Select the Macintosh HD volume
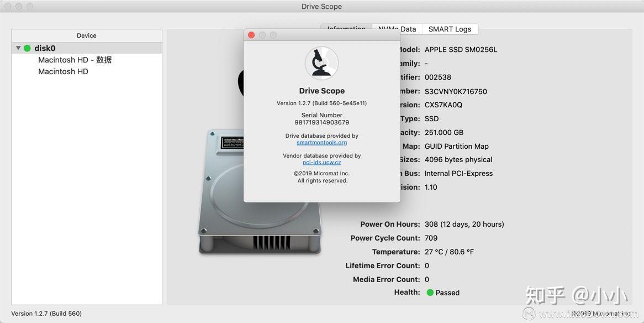This screenshot has height=323, width=644. 63,71
